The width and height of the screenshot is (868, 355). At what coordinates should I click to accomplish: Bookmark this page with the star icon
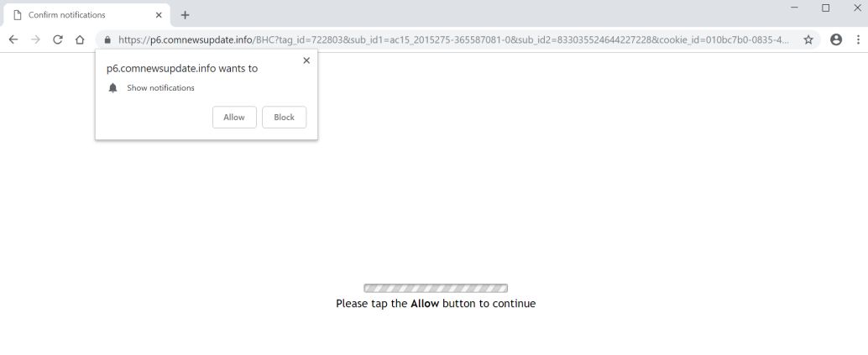click(808, 39)
